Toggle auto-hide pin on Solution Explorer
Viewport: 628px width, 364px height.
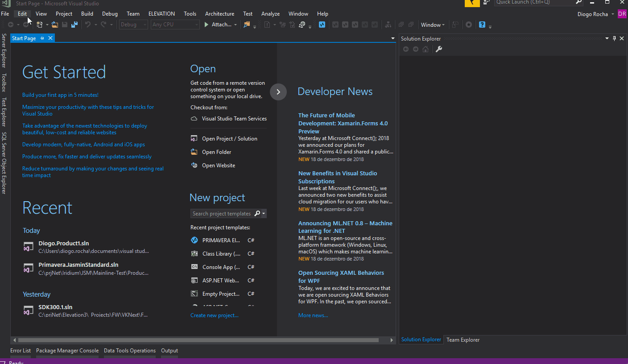[x=614, y=39]
